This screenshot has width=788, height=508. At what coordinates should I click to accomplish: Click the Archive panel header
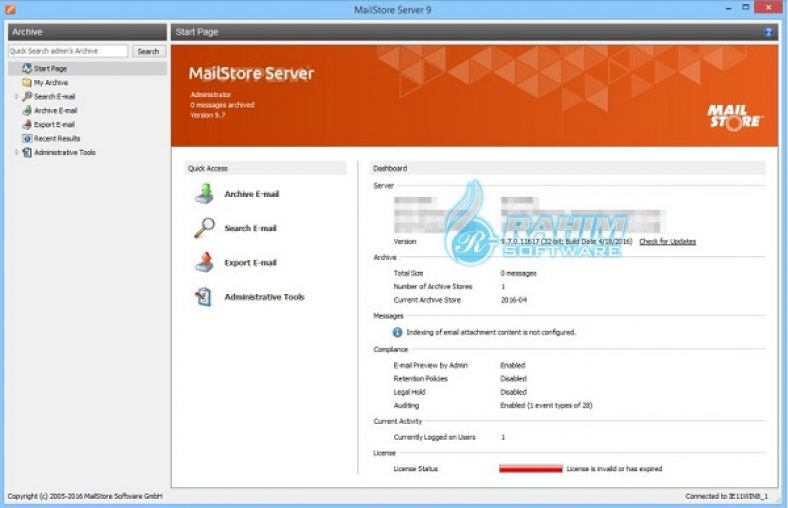pyautogui.click(x=87, y=32)
